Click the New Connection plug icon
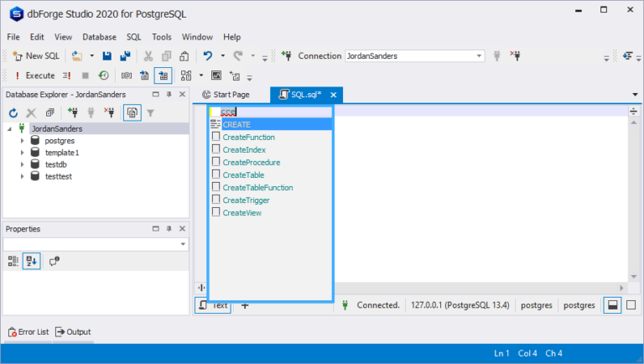The image size is (644, 364). coord(286,56)
